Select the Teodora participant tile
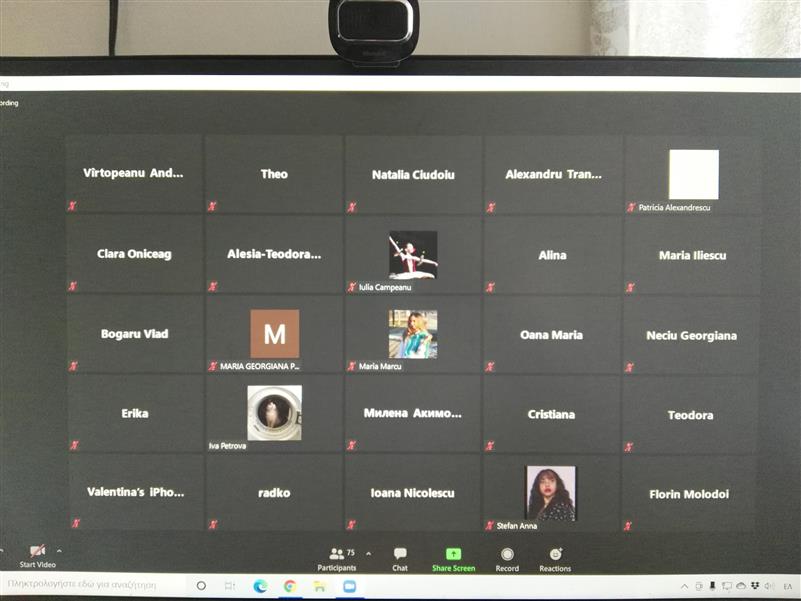Viewport: 801px width, 601px height. pyautogui.click(x=690, y=415)
